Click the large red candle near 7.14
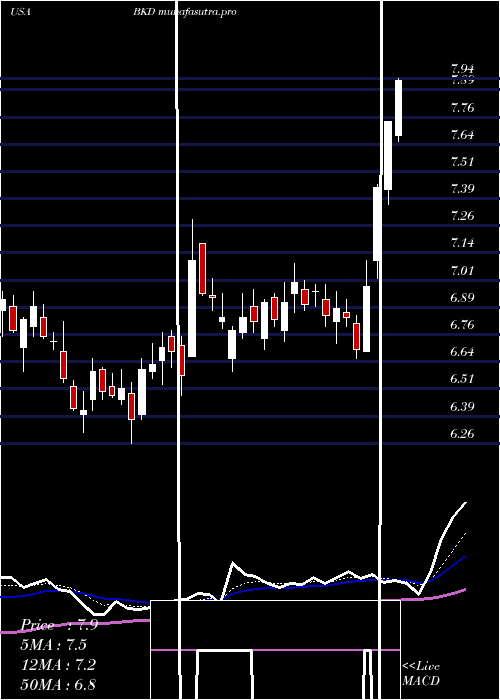 (x=203, y=268)
